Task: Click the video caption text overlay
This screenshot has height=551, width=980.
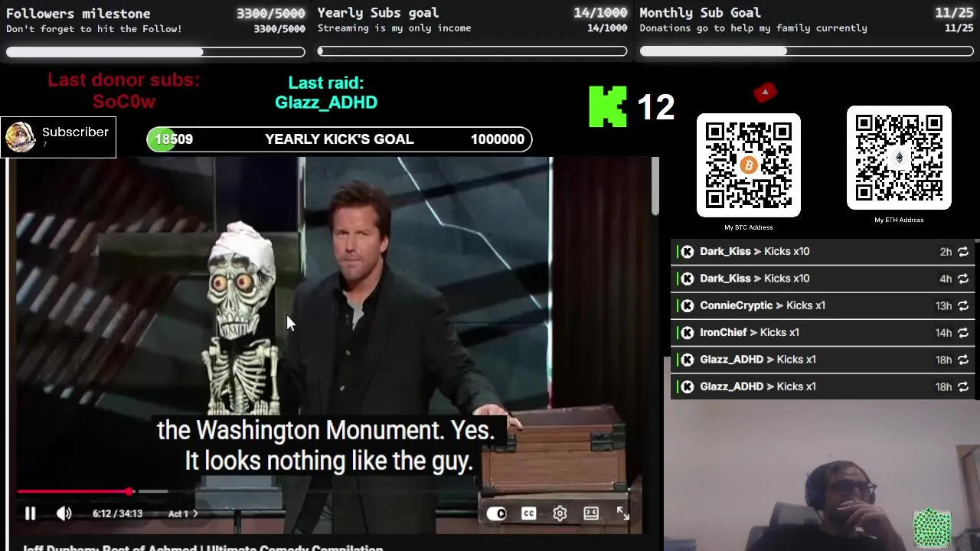Action: 328,445
